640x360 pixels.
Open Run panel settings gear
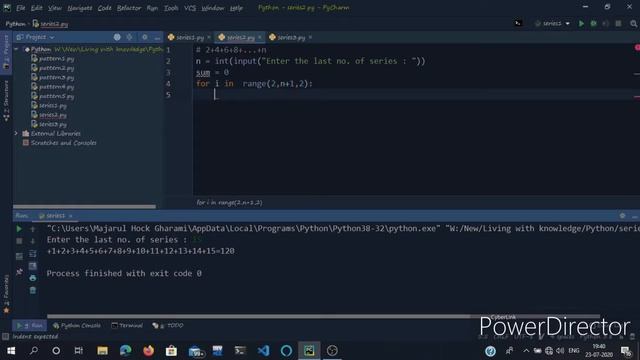[622, 216]
